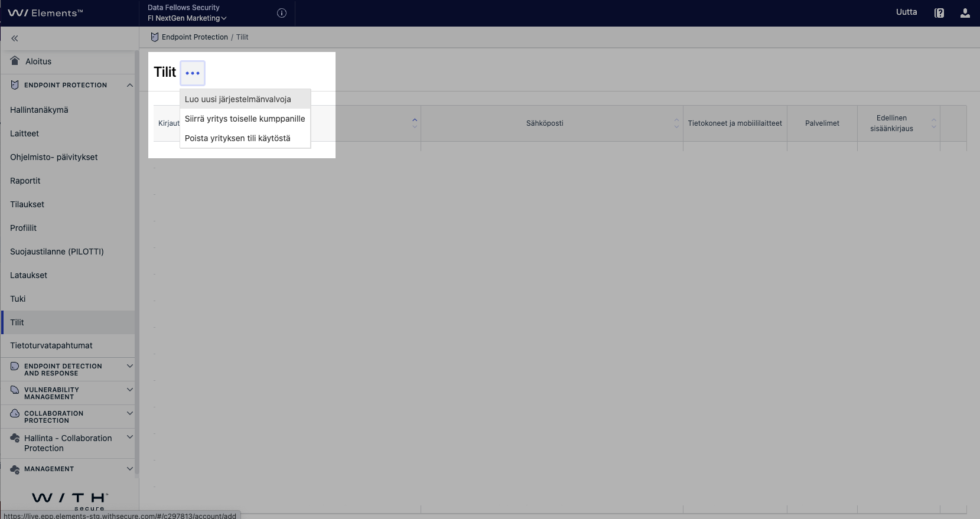
Task: Open the user profile icon
Action: [x=965, y=13]
